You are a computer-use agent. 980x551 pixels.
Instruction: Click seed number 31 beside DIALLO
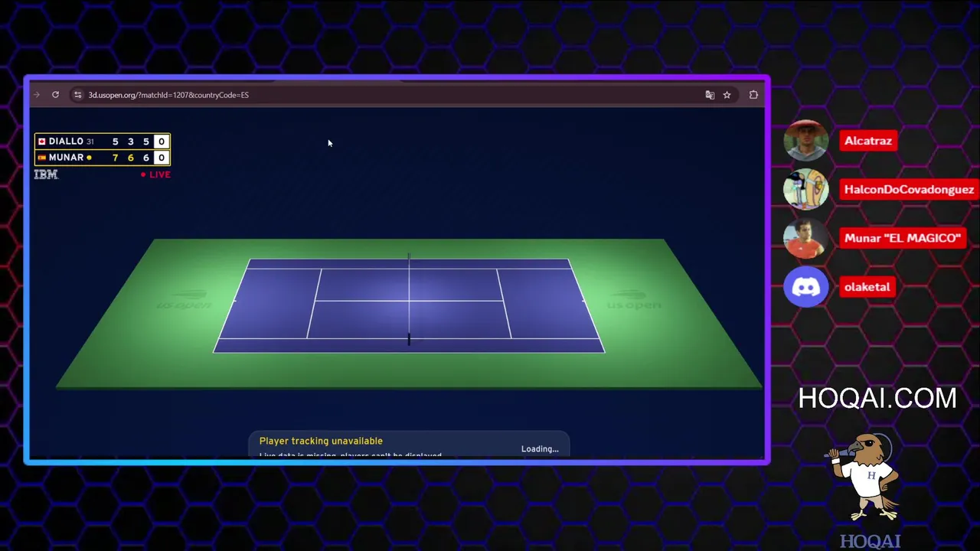[90, 142]
